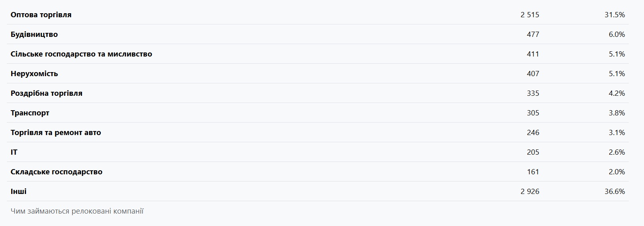The height and width of the screenshot is (226, 644).
Task: Click the caption "Чим займаються релоковані компанії"
Action: tap(77, 211)
